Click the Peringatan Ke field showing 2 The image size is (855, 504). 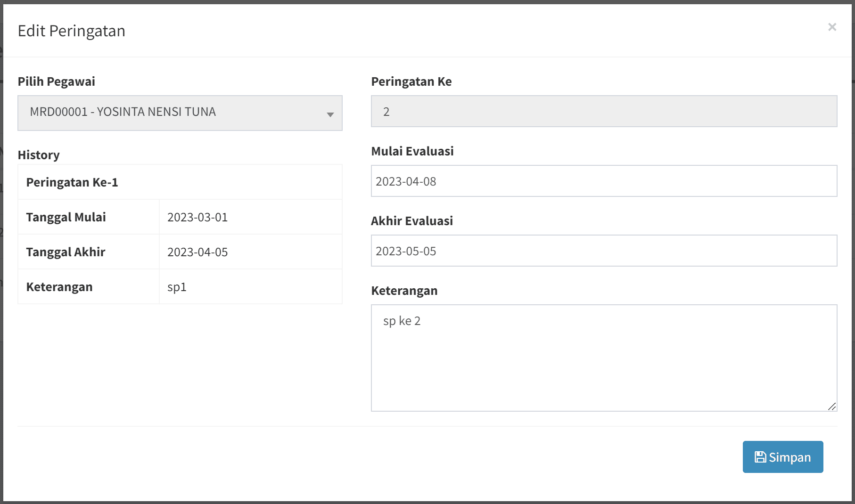[x=603, y=112]
